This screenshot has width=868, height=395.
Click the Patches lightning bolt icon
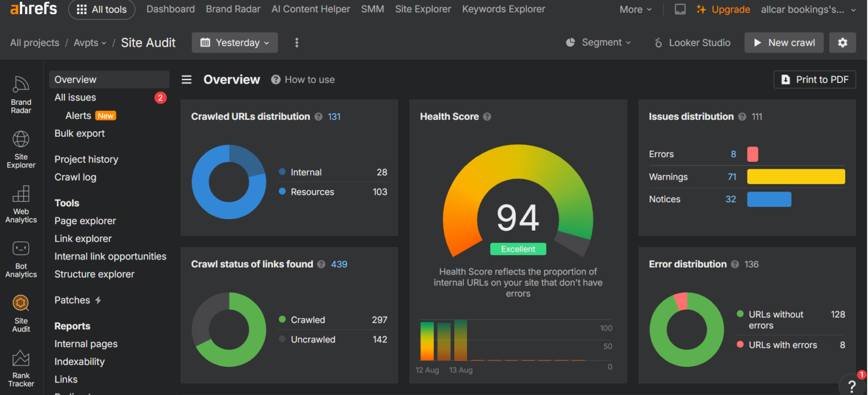98,300
